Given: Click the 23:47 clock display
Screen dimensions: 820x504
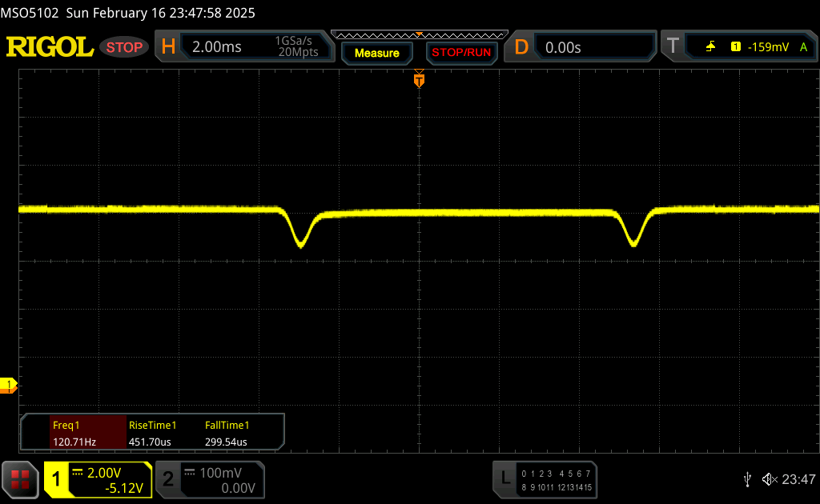Looking at the screenshot, I should [798, 479].
